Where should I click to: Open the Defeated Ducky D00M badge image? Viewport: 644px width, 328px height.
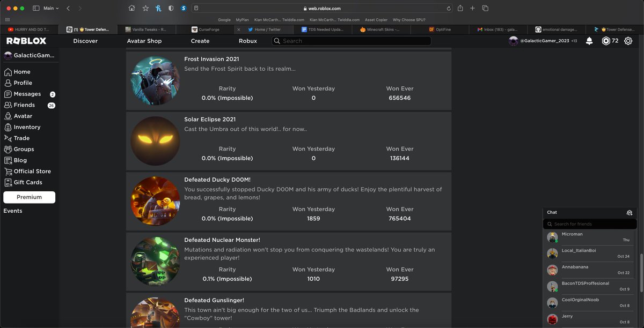[155, 201]
